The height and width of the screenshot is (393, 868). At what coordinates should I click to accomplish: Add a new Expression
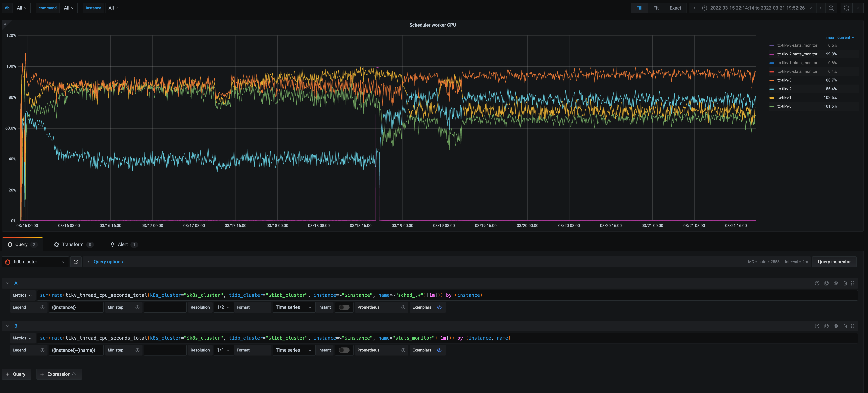tap(59, 374)
